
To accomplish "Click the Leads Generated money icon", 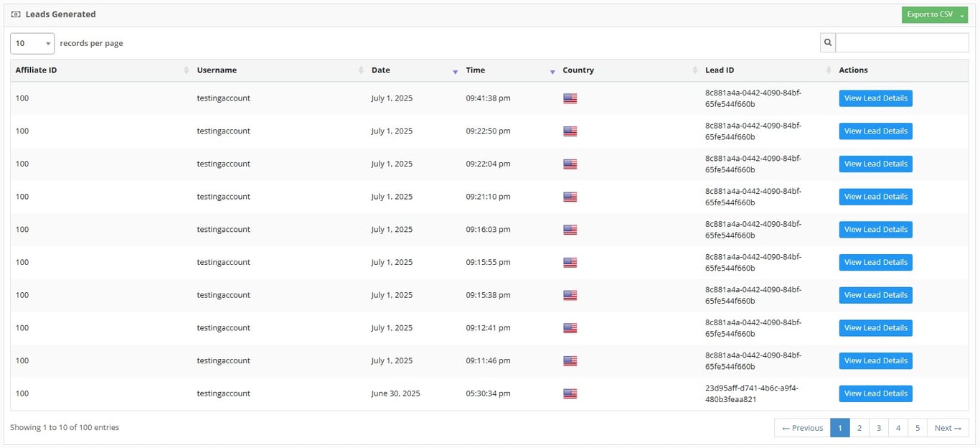I will coord(16,14).
